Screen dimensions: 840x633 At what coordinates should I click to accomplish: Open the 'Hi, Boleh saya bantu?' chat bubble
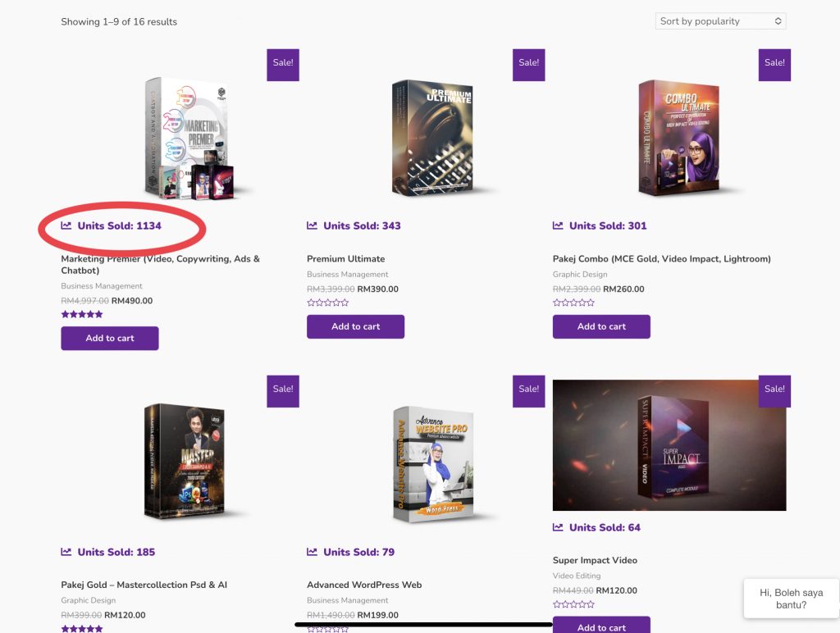791,599
